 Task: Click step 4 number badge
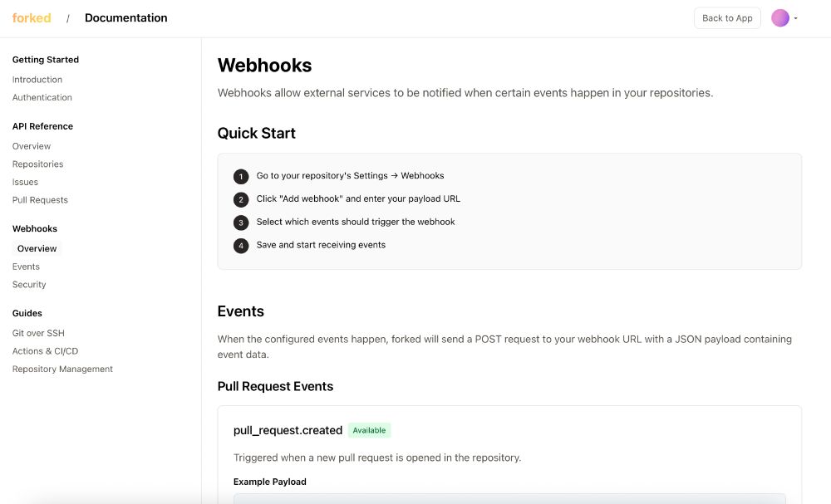[x=241, y=246]
